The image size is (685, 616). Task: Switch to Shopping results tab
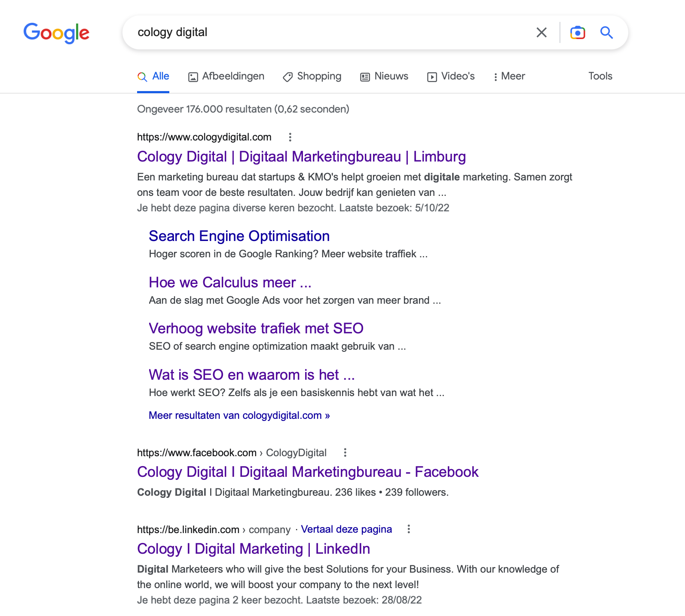(312, 76)
